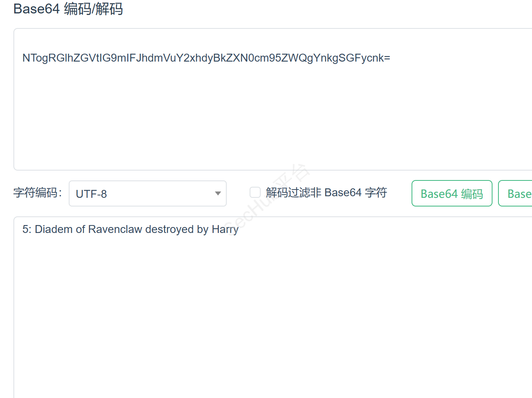This screenshot has height=398, width=532.
Task: Click the 解码过滤非 Base64 字符 label text
Action: [x=326, y=192]
